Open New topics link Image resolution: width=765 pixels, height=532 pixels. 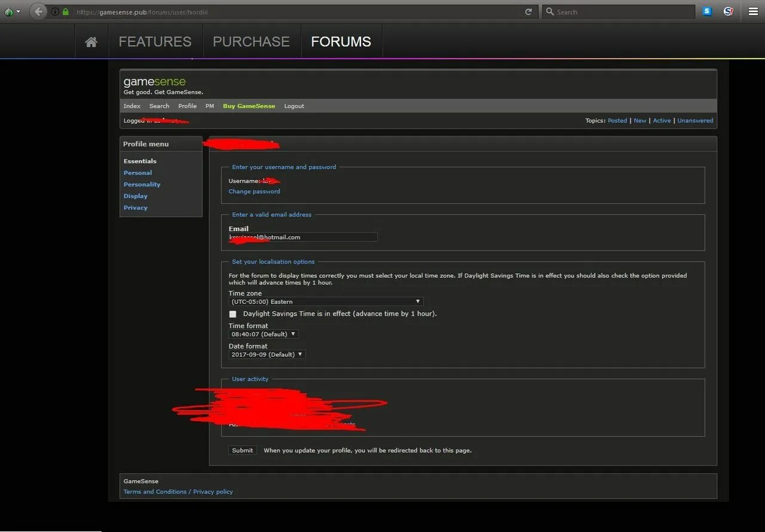640,121
